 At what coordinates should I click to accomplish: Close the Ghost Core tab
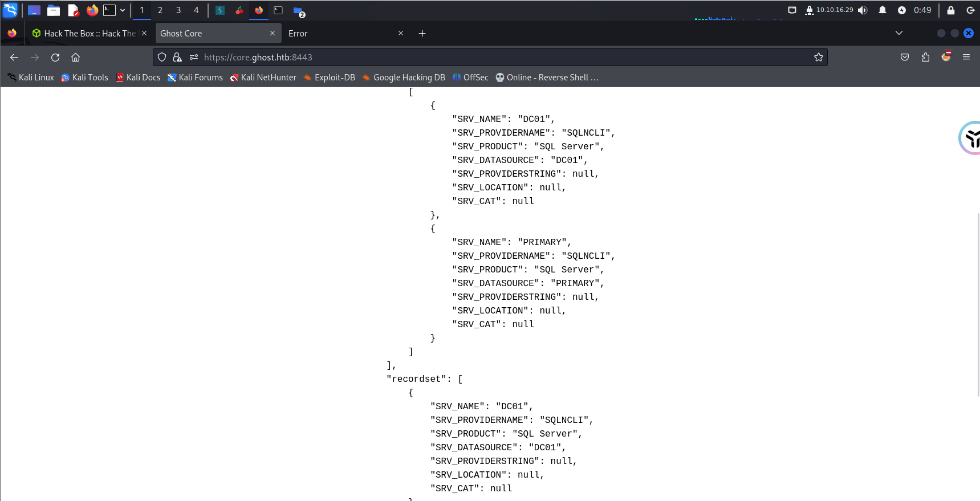(x=273, y=34)
